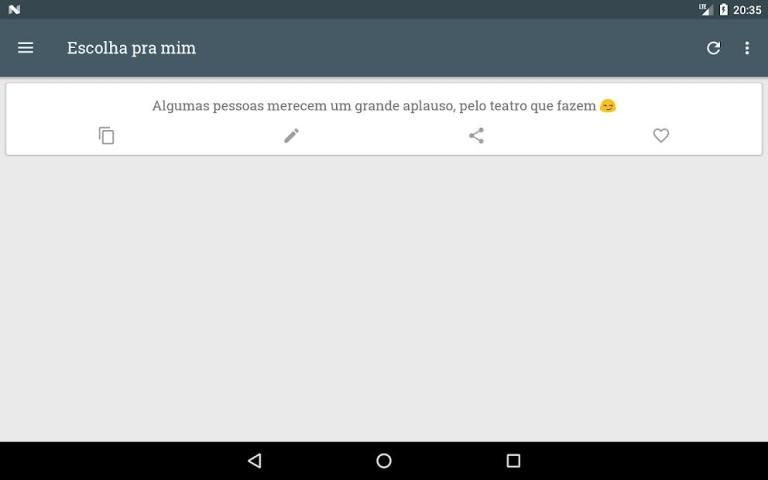Tap the N notification icon in the status bar

tap(14, 9)
